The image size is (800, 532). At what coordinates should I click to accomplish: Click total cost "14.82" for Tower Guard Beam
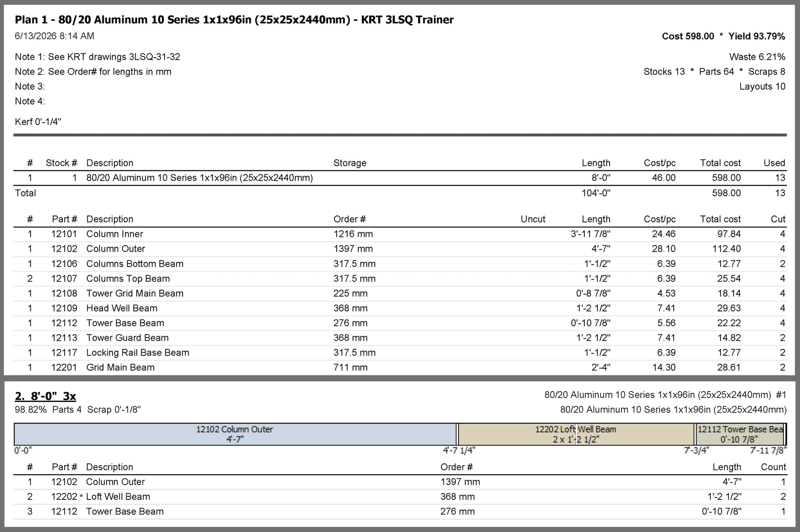coord(729,338)
